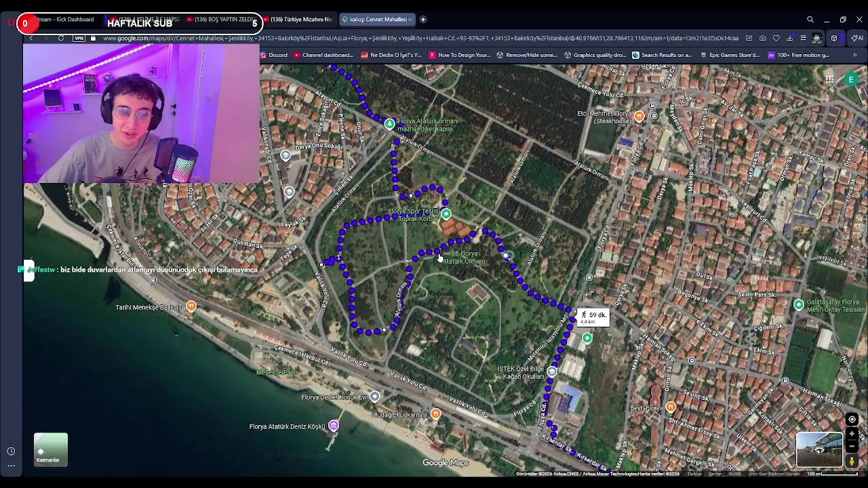
Task: Open the Channel dashboard bookmark
Action: (323, 55)
